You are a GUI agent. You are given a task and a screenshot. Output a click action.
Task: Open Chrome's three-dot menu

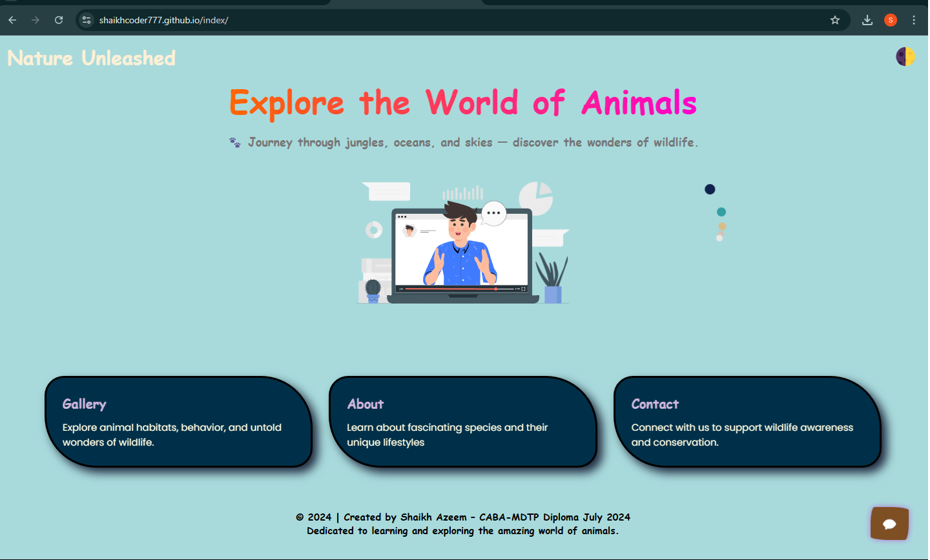pos(914,20)
